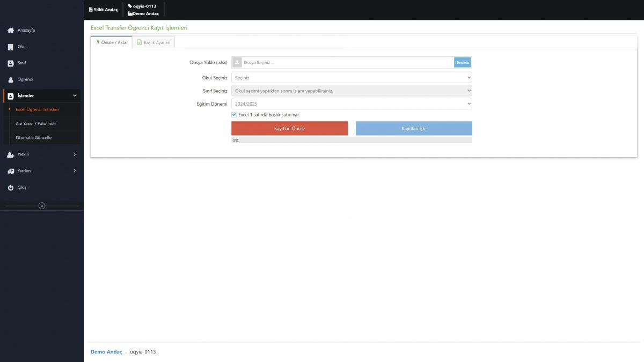Switch to the Başlık Ayarları tab
Viewport: 644px width, 362px height.
[x=153, y=42]
